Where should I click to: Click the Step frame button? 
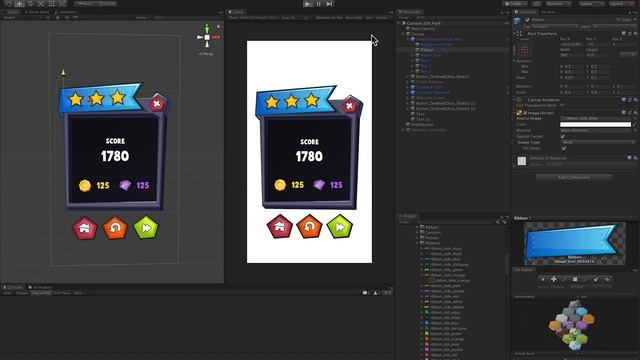[329, 4]
